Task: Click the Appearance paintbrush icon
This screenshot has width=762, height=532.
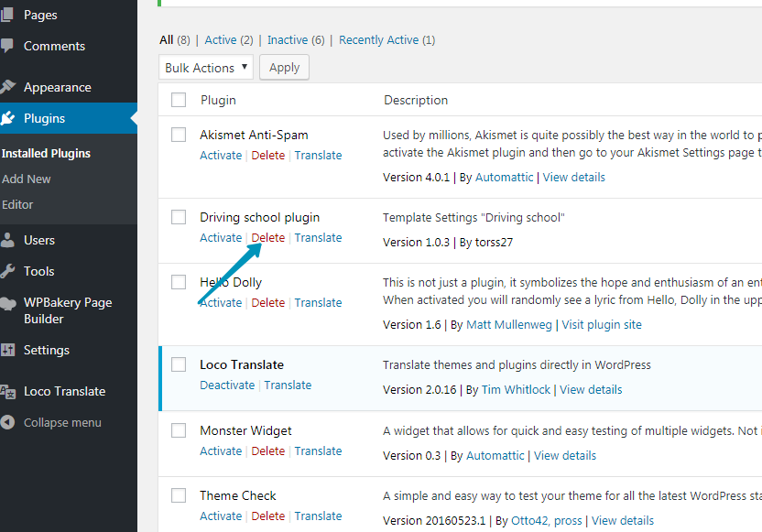Action: tap(7, 87)
